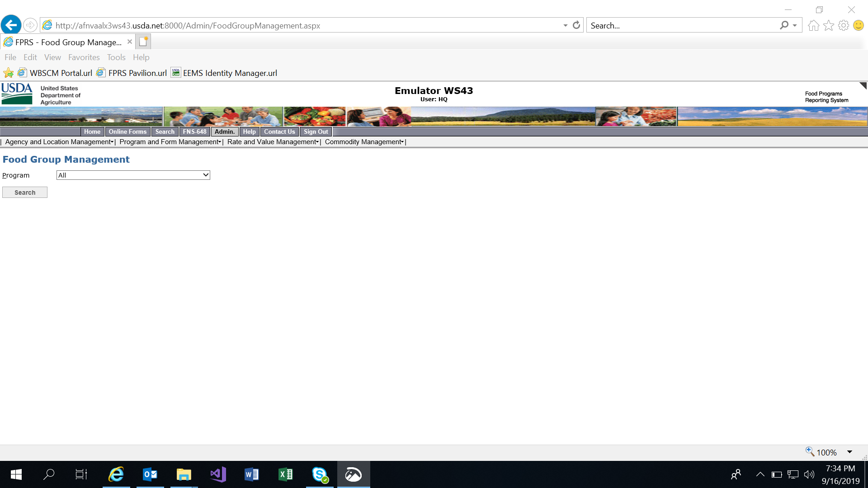This screenshot has height=488, width=868.
Task: Open the new tab button
Action: pyautogui.click(x=143, y=42)
